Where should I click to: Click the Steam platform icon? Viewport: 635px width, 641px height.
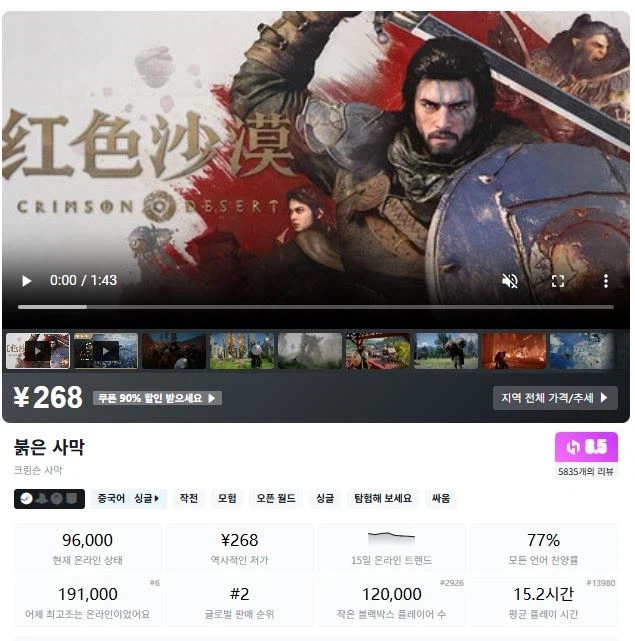coord(27,498)
